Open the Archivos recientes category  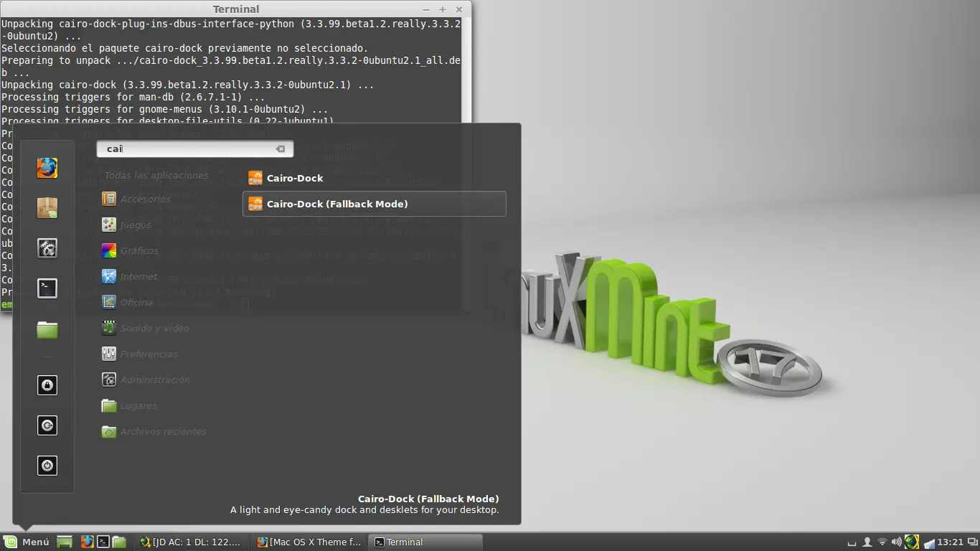click(x=154, y=431)
